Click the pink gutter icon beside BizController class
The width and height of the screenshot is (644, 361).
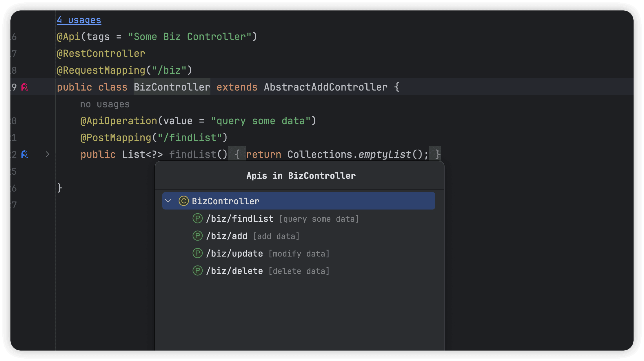pyautogui.click(x=25, y=87)
